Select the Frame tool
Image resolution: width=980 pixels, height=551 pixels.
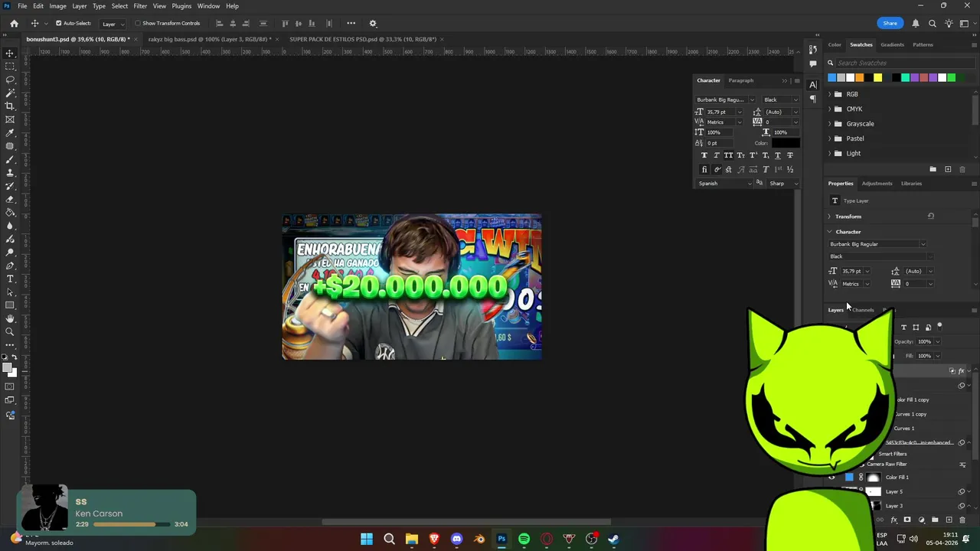coord(10,119)
